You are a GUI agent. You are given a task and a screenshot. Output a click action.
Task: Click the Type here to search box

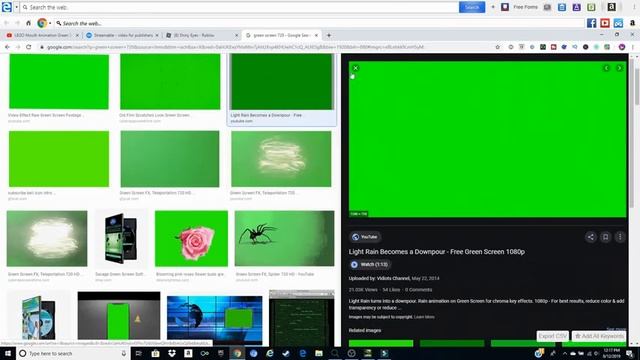click(x=73, y=353)
